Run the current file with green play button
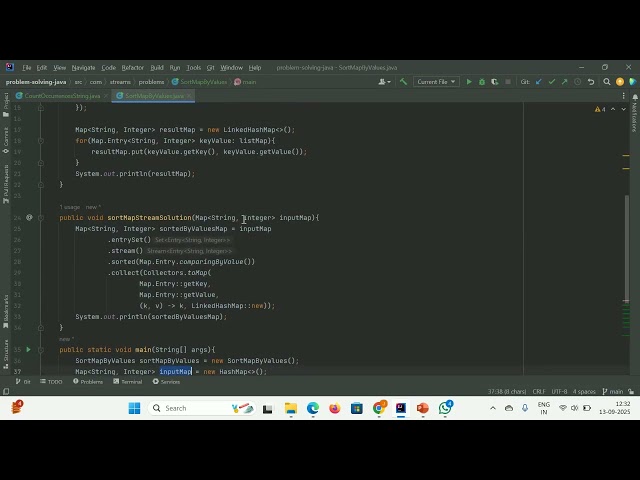The height and width of the screenshot is (480, 640). [469, 82]
